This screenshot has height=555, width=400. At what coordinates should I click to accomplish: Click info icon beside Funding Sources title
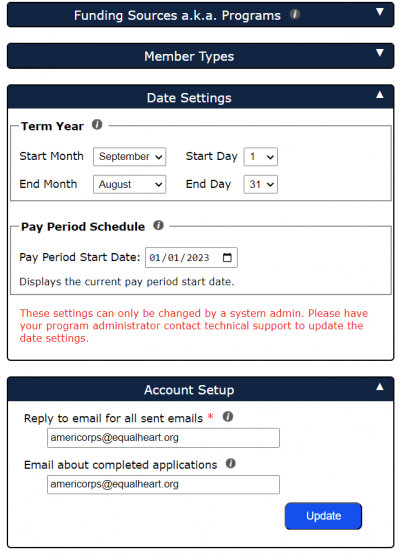[295, 15]
